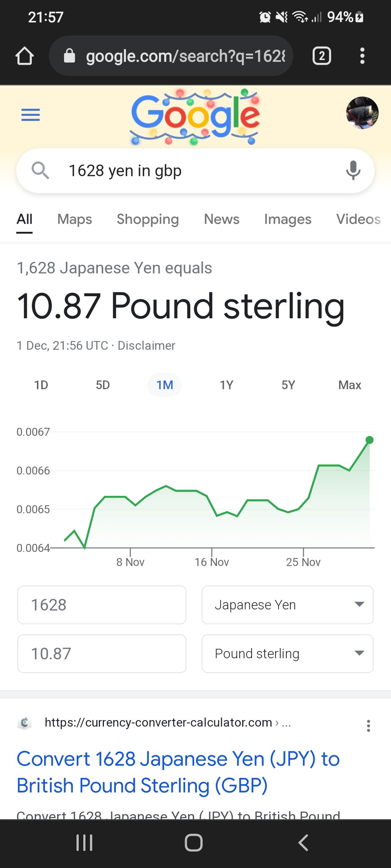Tap the Google account profile picture

coord(362,113)
